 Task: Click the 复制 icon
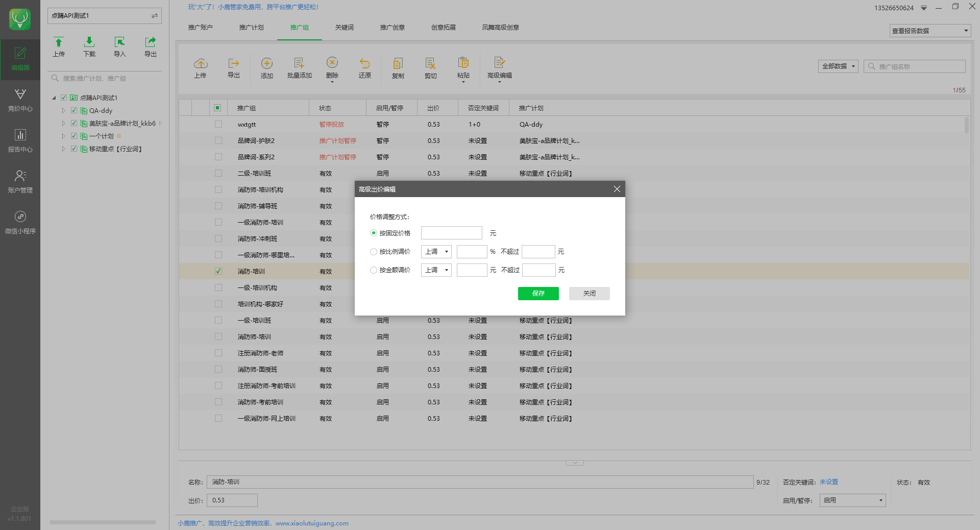point(398,63)
